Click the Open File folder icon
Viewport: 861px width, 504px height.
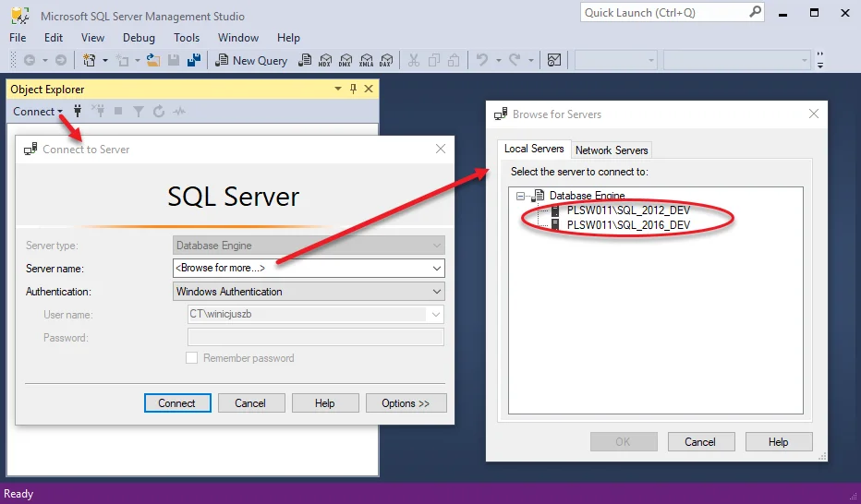153,60
